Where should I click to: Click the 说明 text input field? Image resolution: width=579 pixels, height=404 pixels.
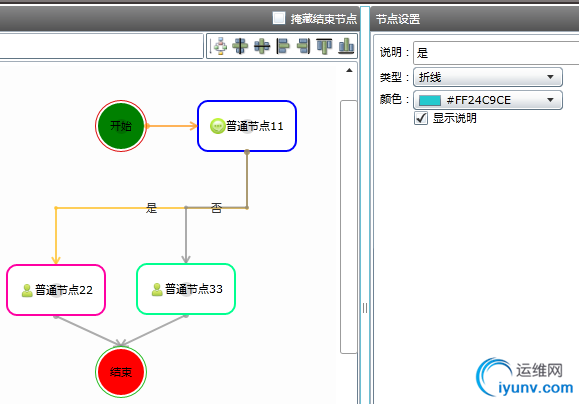point(496,53)
